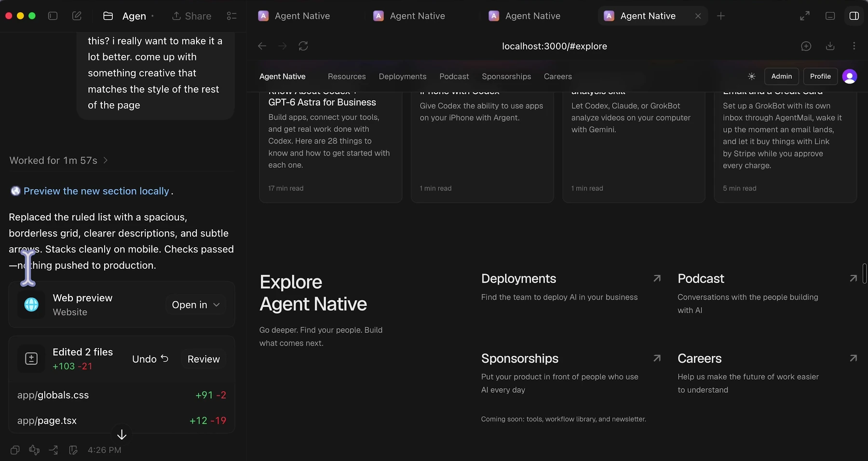
Task: Click the arrow icon next to Careers
Action: click(x=853, y=358)
